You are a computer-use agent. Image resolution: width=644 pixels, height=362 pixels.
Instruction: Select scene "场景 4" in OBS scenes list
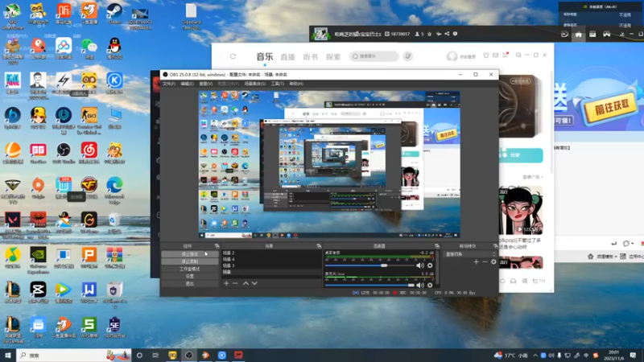pyautogui.click(x=271, y=259)
